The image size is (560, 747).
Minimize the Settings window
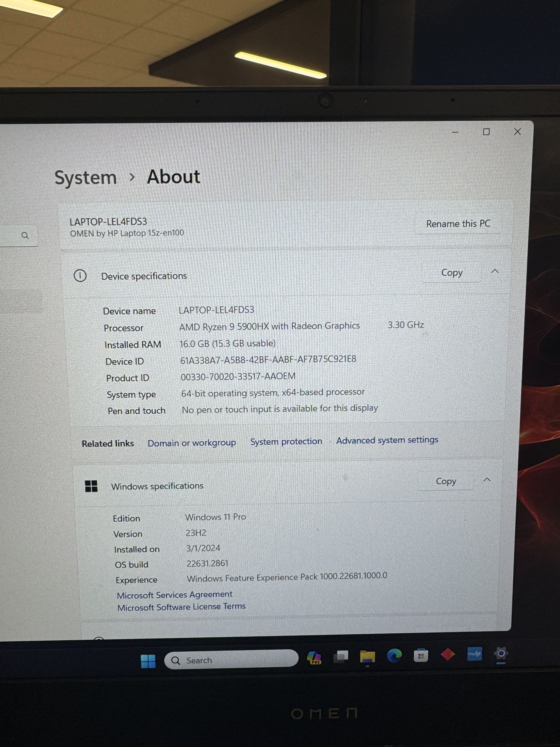tap(455, 132)
